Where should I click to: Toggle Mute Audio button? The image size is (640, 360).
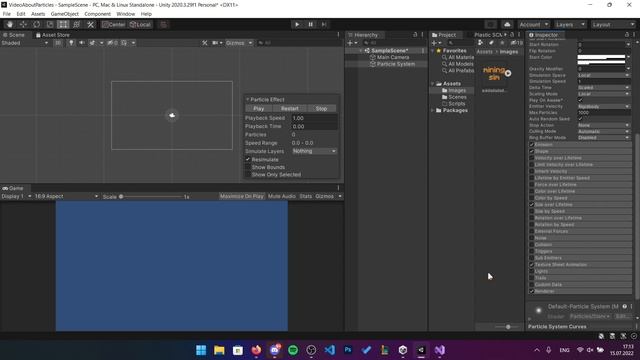pyautogui.click(x=282, y=196)
